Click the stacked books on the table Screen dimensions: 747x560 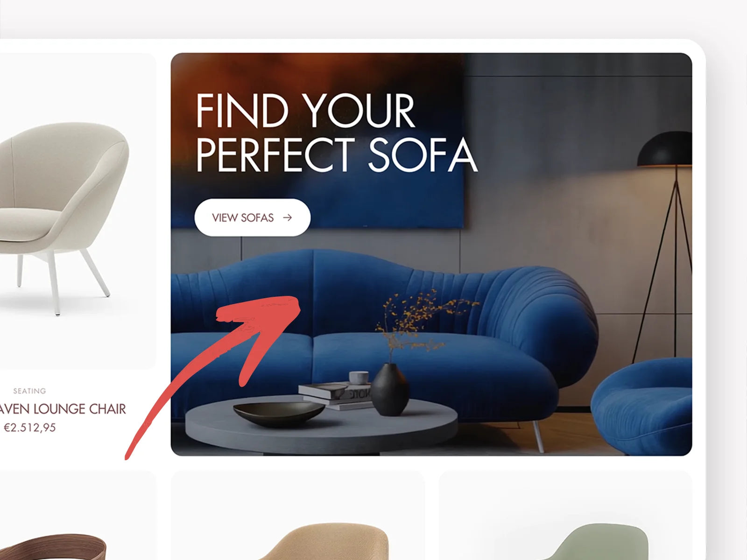[335, 396]
